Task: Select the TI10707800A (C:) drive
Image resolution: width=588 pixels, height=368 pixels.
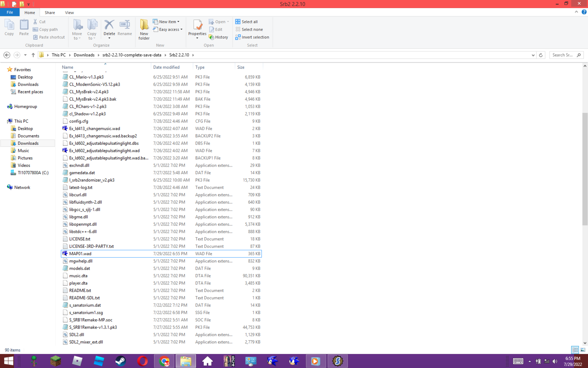Action: (33, 173)
